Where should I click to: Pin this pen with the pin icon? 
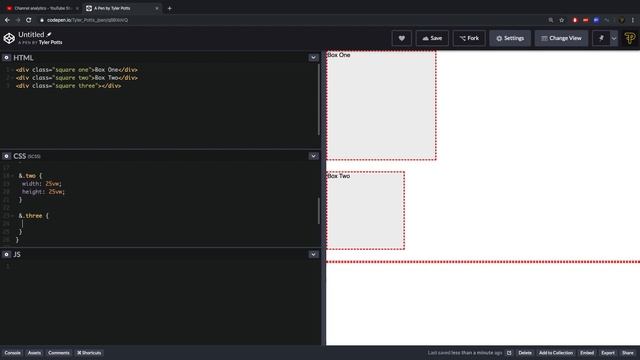tap(601, 38)
